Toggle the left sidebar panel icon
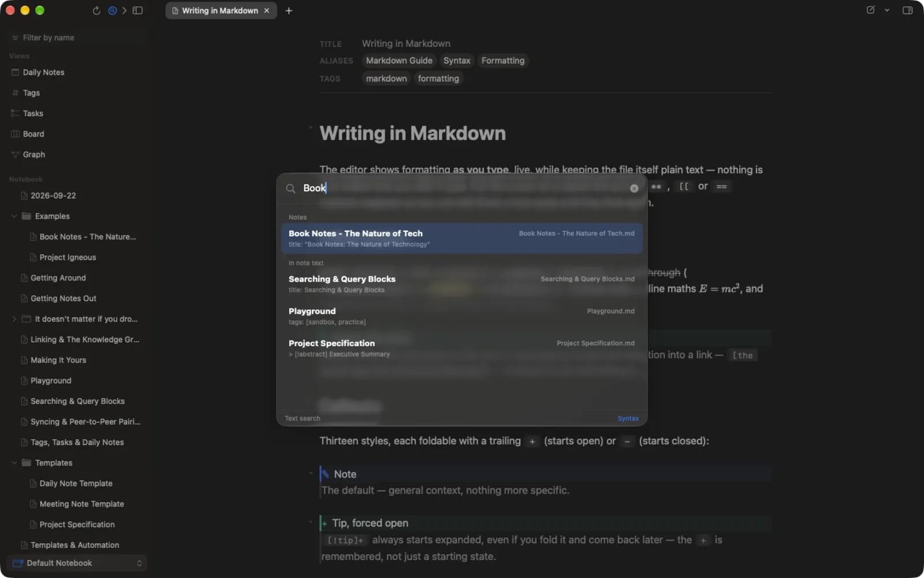Image resolution: width=924 pixels, height=578 pixels. pos(137,10)
